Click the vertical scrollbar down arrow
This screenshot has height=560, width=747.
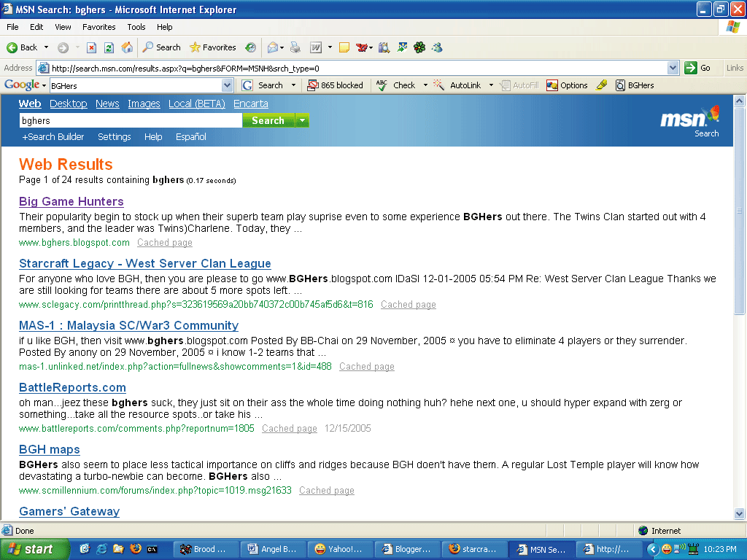pos(740,514)
